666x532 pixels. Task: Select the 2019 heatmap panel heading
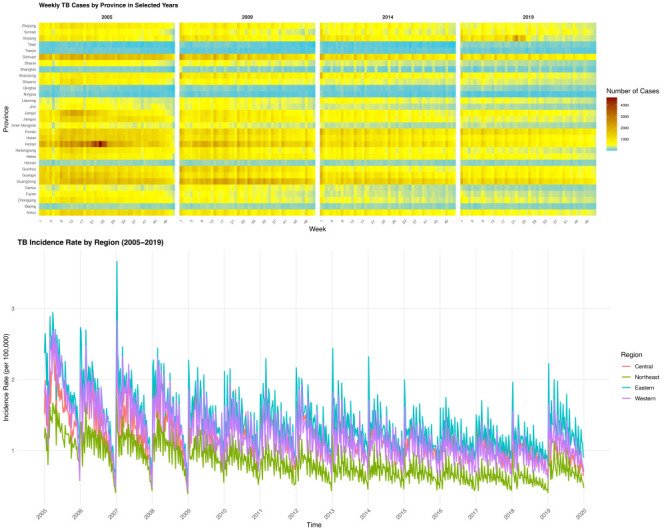point(528,17)
